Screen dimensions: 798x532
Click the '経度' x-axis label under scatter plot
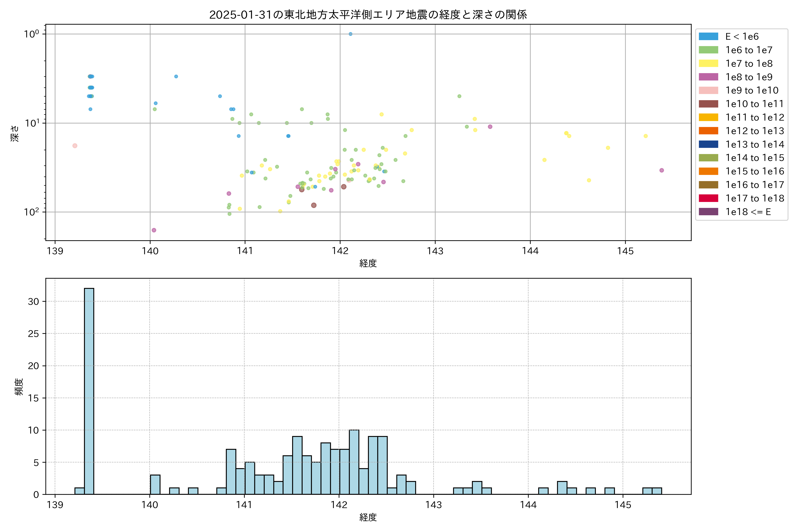[368, 263]
